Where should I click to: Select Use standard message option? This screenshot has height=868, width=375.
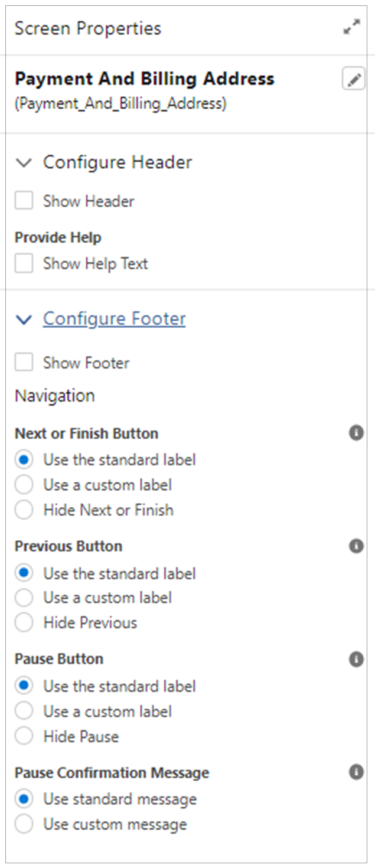[24, 800]
